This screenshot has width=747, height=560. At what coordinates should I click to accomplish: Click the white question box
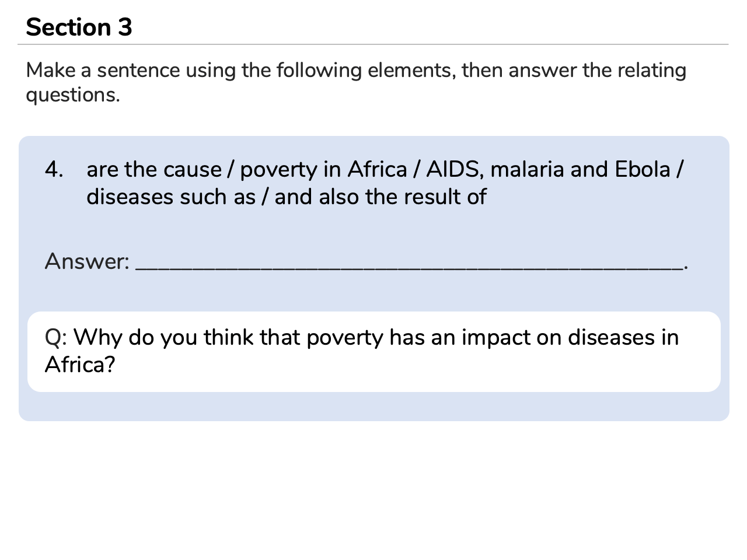(x=373, y=351)
